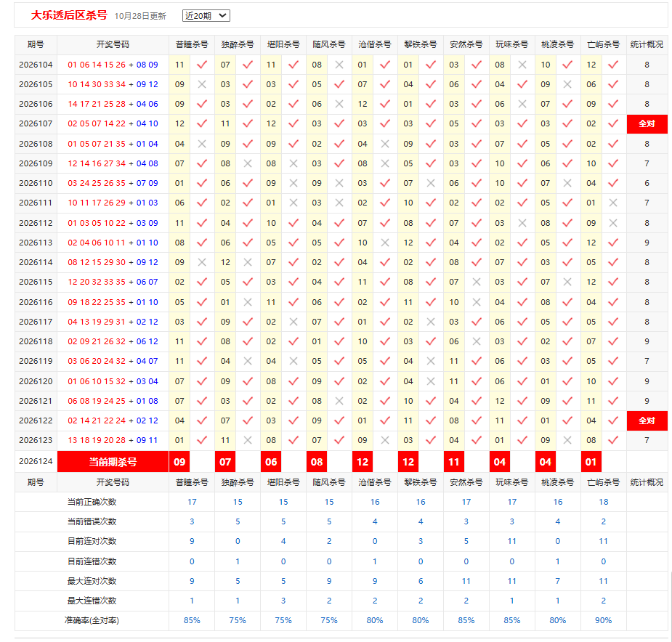Screen dimensions: 672x642
Task: Click the check mark for 亡屿杀号 in row 2026107
Action: [x=613, y=124]
